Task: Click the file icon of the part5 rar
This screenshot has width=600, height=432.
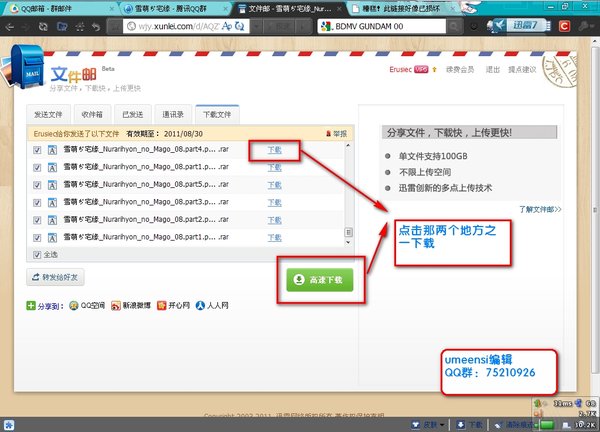Action: tap(52, 185)
